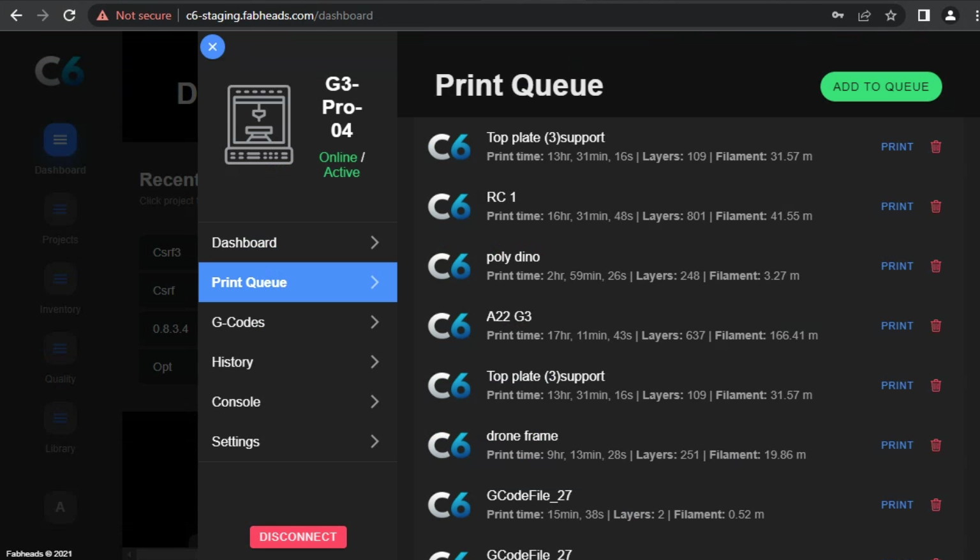Image resolution: width=980 pixels, height=560 pixels.
Task: Print the GCodeFile_27 job
Action: coord(896,505)
